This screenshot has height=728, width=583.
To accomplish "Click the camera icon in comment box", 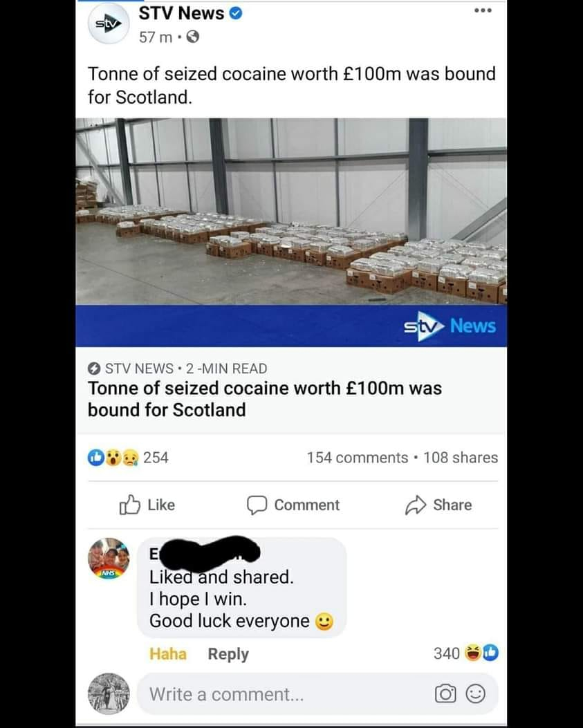I will click(x=445, y=694).
